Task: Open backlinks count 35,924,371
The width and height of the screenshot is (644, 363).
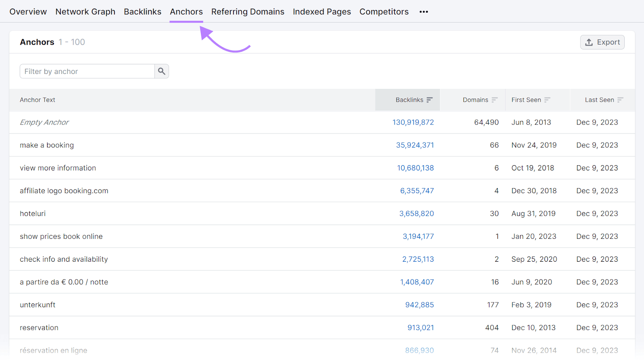Action: coord(415,145)
